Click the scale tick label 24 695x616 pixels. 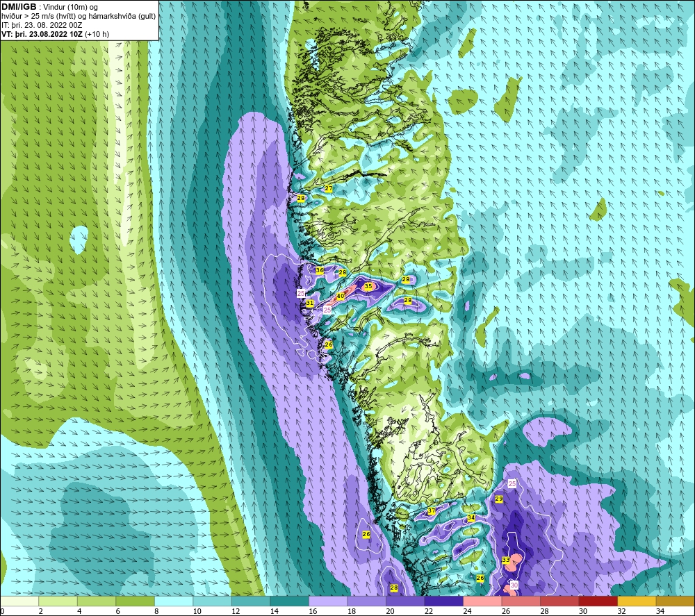point(467,612)
